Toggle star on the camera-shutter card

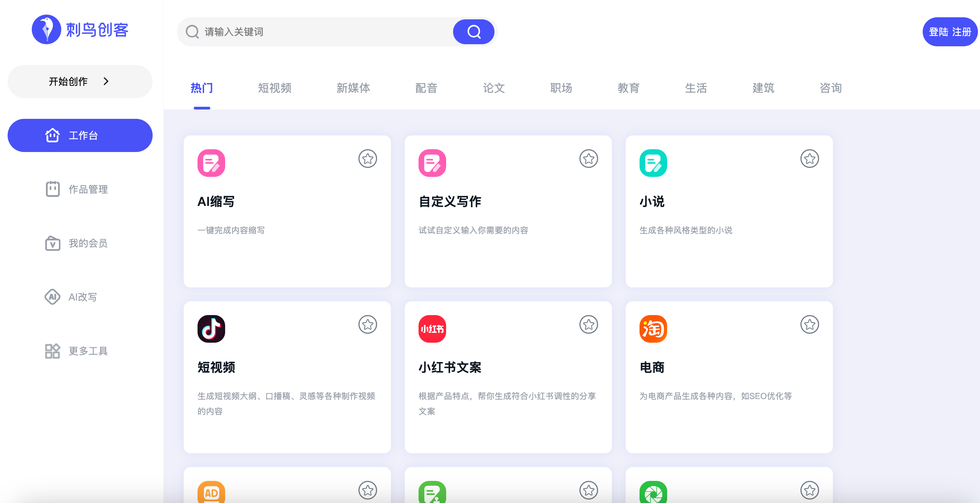(809, 491)
